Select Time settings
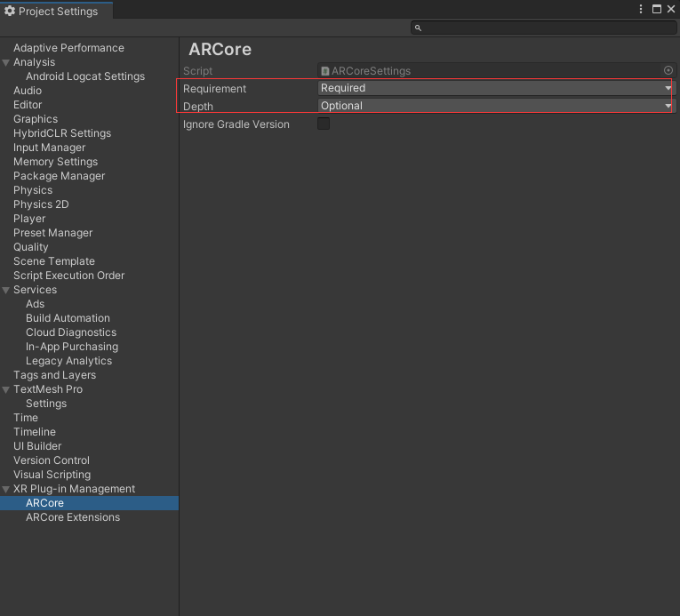This screenshot has height=616, width=680. (26, 418)
